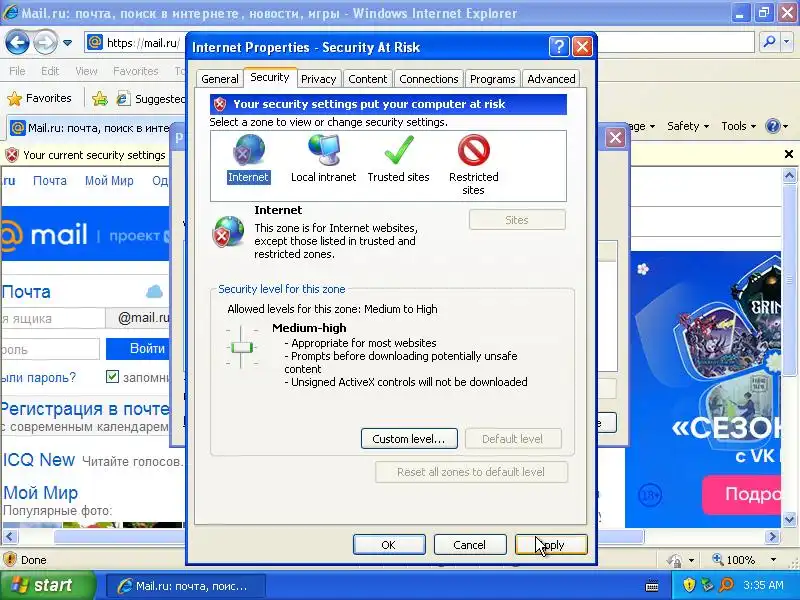Click the Security tab
Image resolution: width=800 pixels, height=600 pixels.
point(270,77)
